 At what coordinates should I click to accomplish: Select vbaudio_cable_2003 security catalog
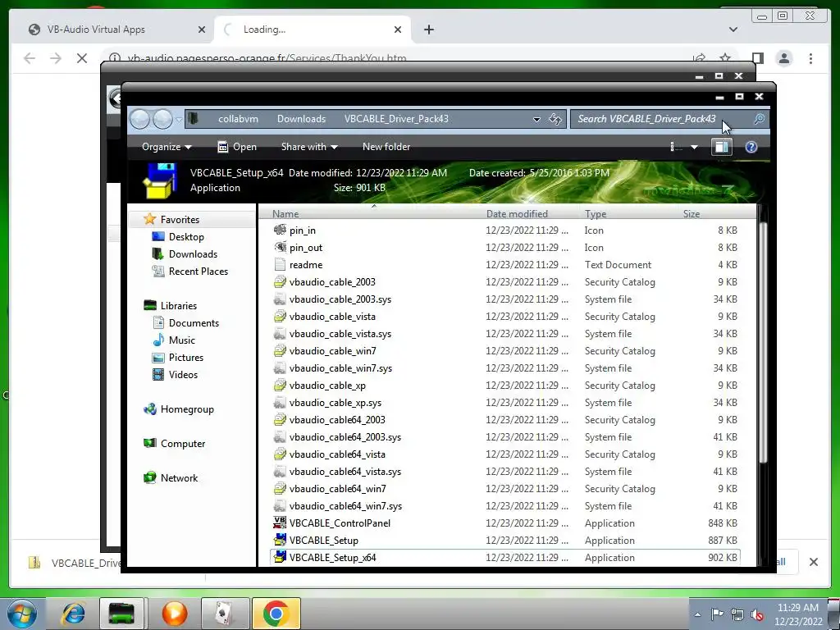332,282
